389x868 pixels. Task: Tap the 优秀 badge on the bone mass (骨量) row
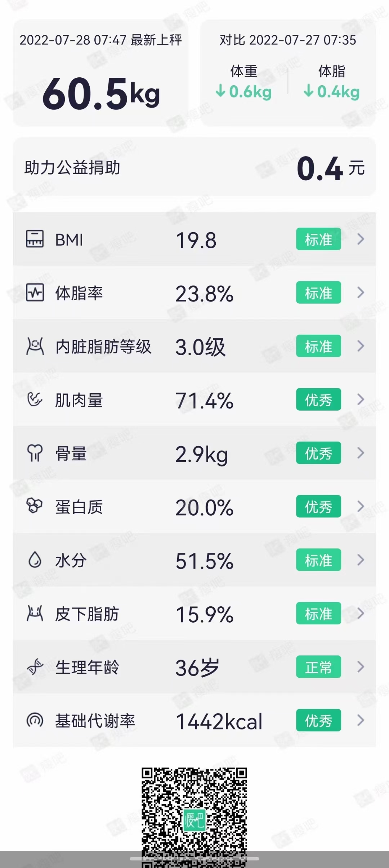coord(318,453)
